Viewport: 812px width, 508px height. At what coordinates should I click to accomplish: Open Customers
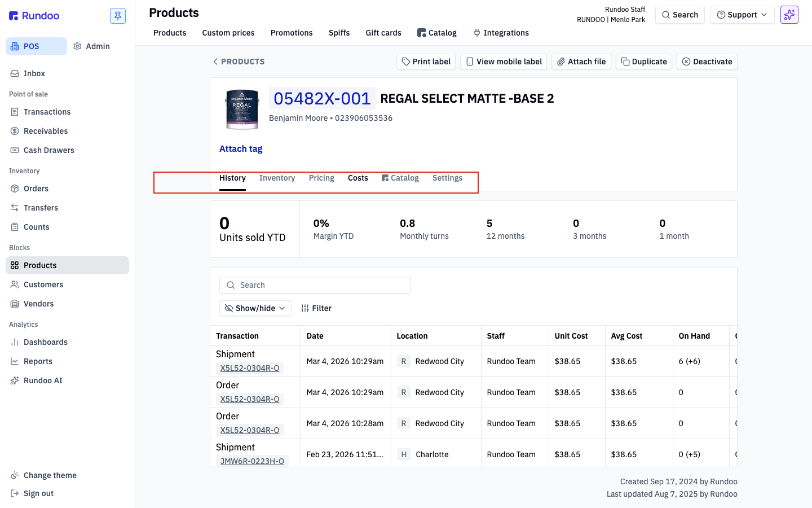(x=67, y=284)
